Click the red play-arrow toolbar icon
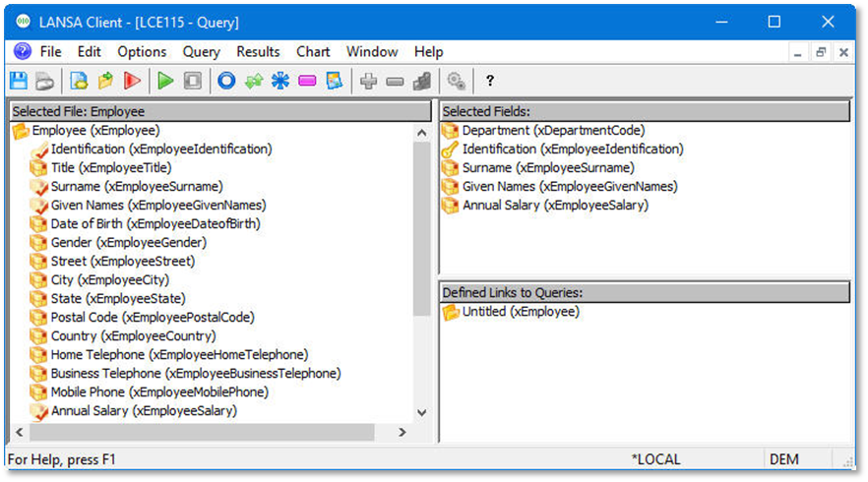The height and width of the screenshot is (482, 868). pos(132,81)
